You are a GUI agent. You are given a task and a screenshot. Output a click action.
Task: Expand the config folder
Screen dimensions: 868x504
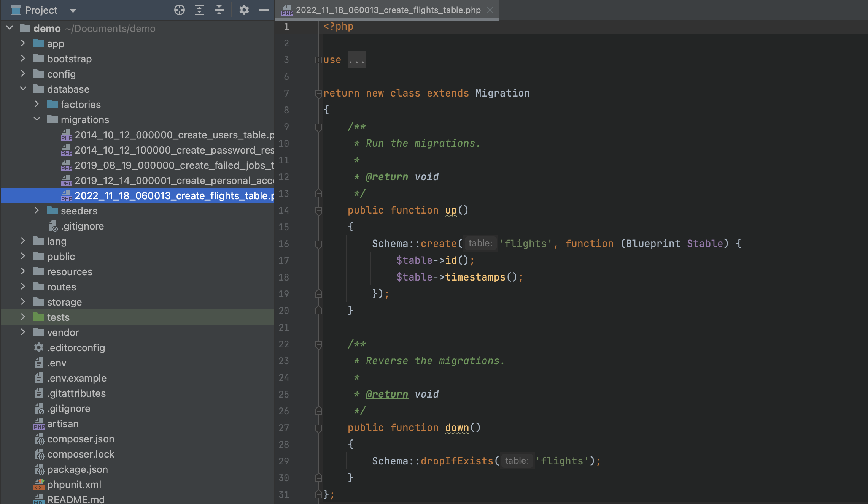[23, 74]
